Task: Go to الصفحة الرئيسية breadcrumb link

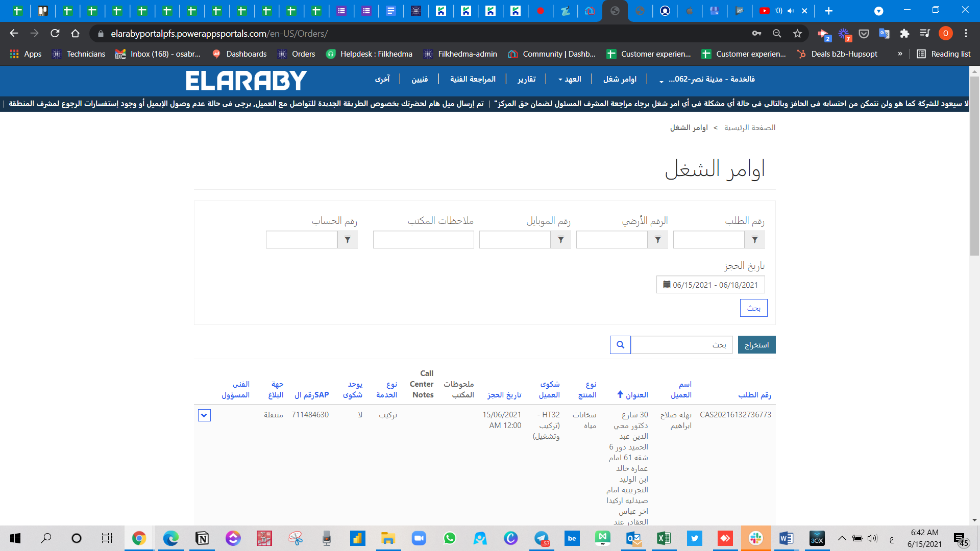Action: (x=749, y=128)
